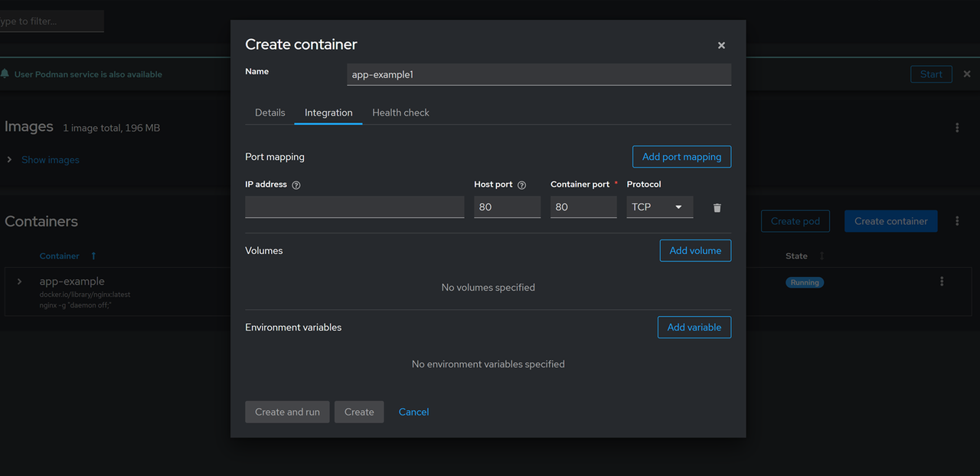
Task: Click the Create container button in background page
Action: pos(891,221)
